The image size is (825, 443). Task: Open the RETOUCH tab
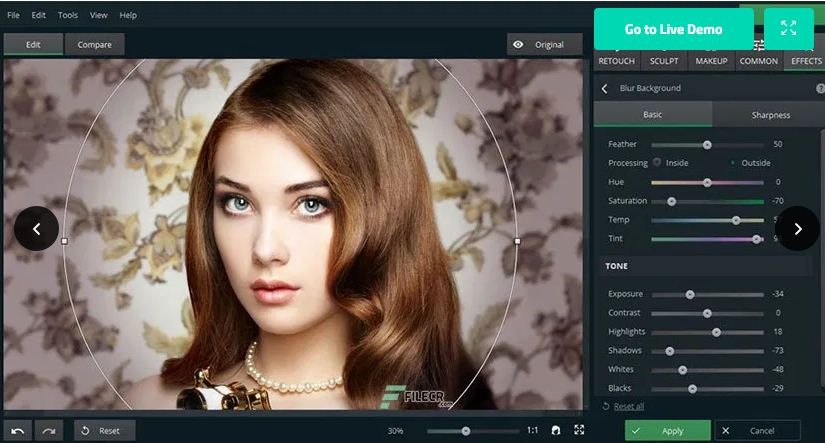click(x=617, y=61)
